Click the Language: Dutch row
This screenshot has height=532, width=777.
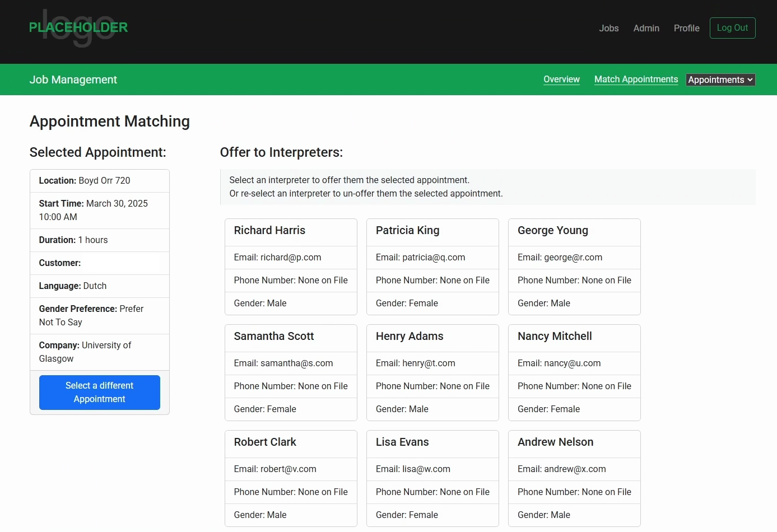pyautogui.click(x=100, y=286)
